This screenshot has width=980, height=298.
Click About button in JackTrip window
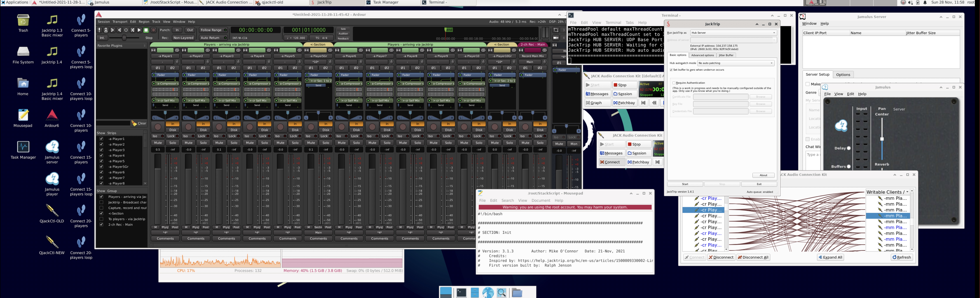coord(763,175)
